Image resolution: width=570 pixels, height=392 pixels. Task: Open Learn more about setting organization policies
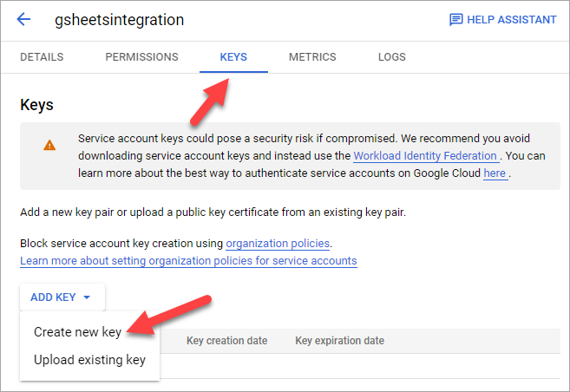click(x=188, y=261)
